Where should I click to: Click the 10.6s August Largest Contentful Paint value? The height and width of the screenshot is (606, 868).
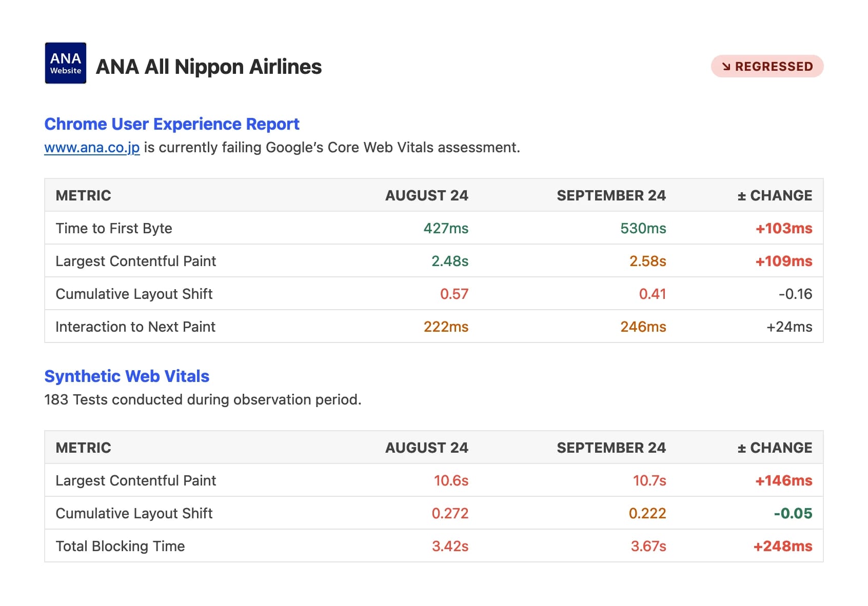pos(451,481)
